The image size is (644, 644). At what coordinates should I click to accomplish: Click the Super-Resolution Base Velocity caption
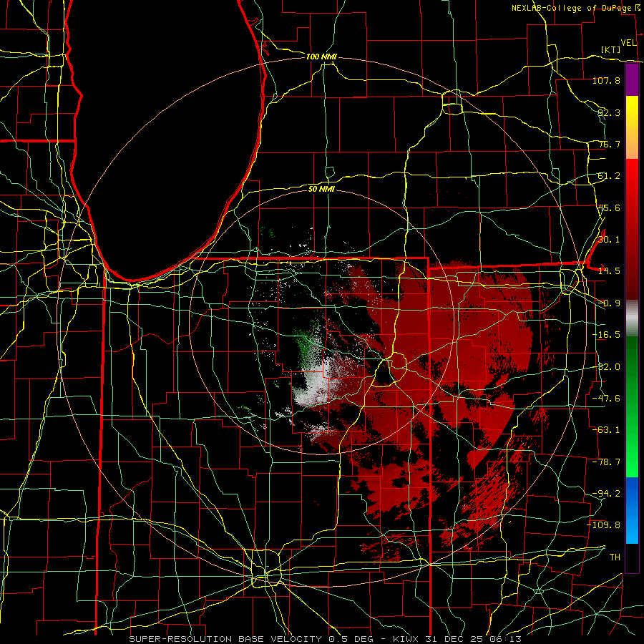point(326,639)
